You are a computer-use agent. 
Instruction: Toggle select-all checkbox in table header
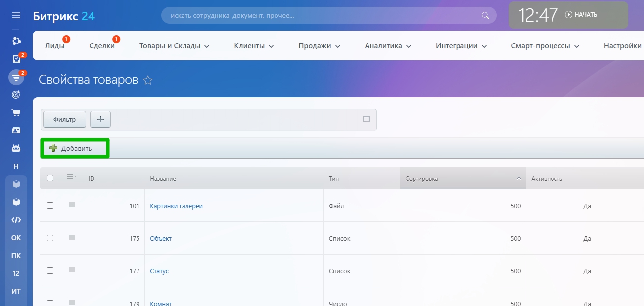click(50, 178)
